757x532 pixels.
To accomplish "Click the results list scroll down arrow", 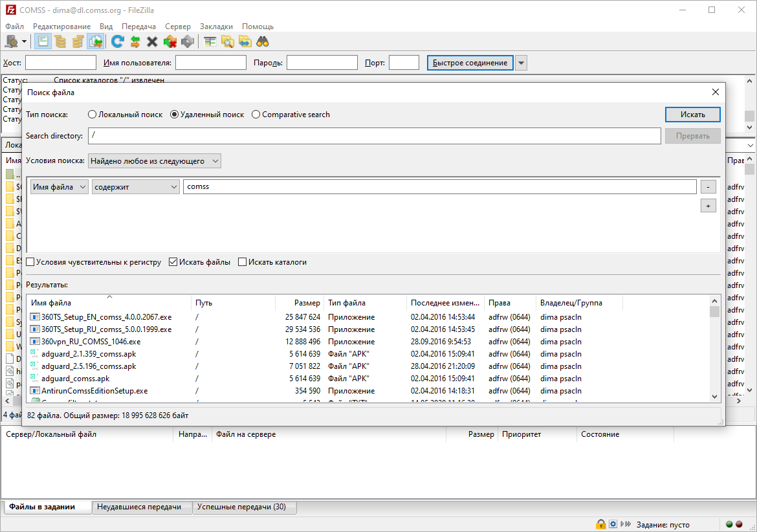I will coord(714,397).
